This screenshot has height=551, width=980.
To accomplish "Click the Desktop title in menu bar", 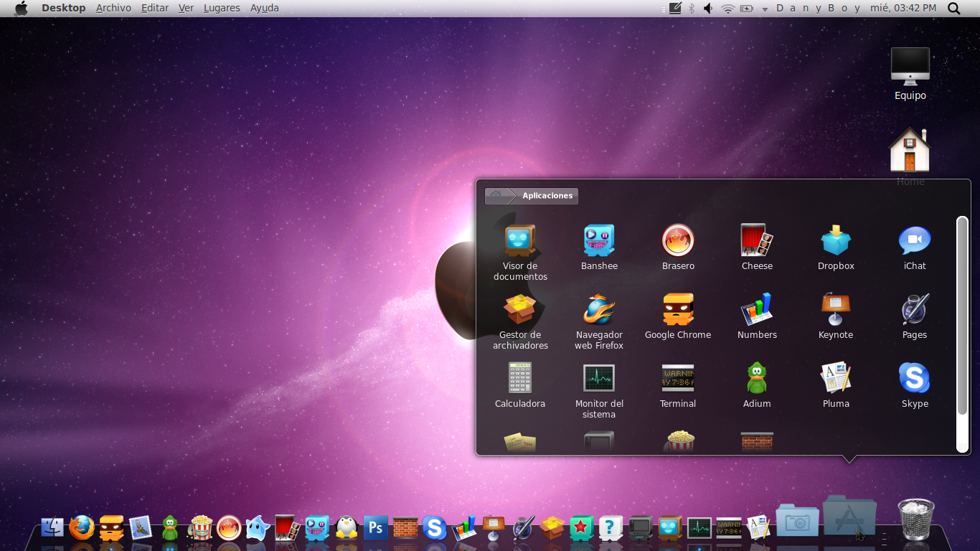I will click(x=63, y=8).
